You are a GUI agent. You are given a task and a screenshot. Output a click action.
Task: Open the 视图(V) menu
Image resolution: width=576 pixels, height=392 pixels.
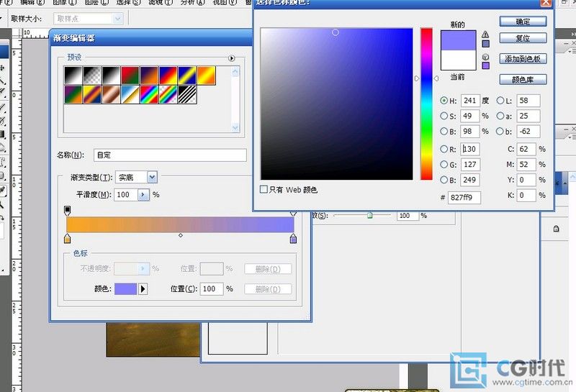[x=225, y=2]
